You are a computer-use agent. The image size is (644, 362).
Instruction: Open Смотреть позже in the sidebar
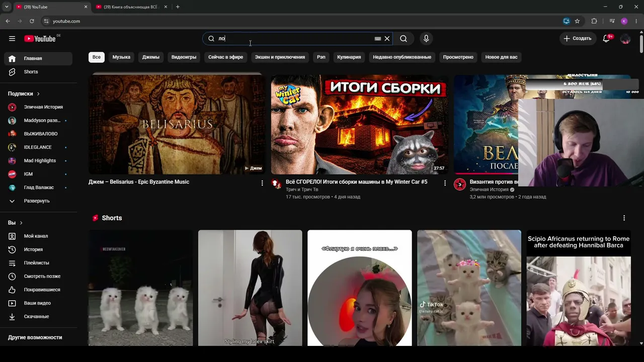(x=38, y=277)
